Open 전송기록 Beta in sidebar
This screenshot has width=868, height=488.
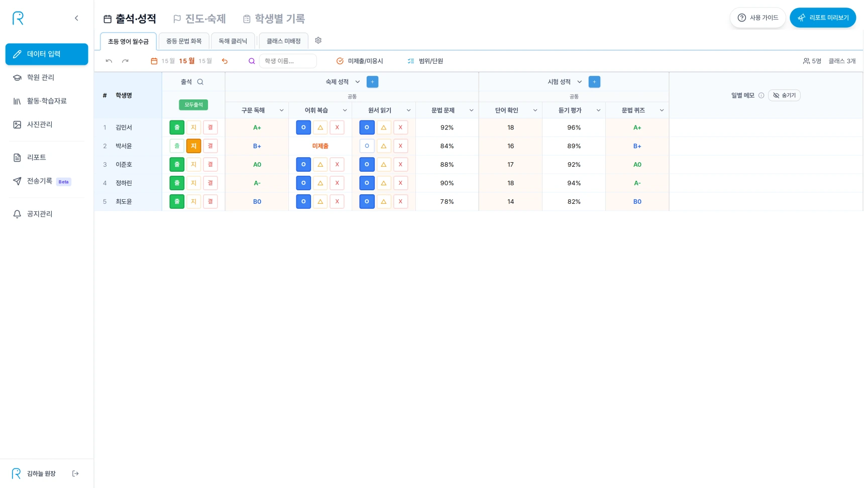pyautogui.click(x=47, y=181)
